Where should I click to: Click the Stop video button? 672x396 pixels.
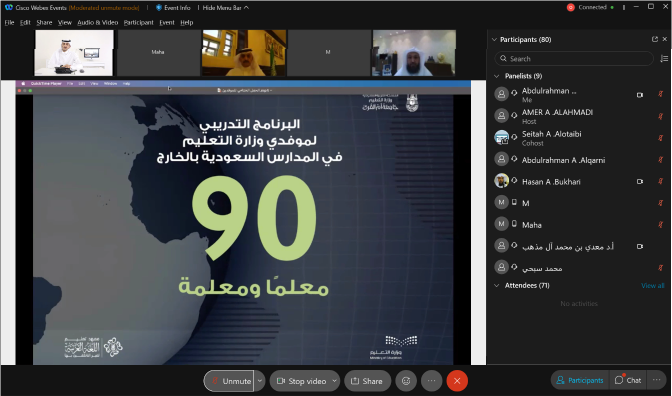302,381
